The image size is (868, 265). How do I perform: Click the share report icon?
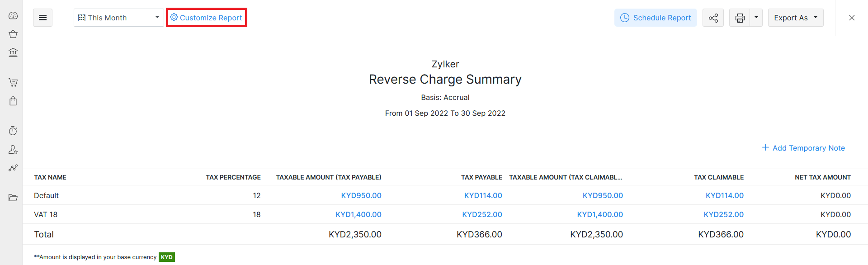(x=713, y=18)
